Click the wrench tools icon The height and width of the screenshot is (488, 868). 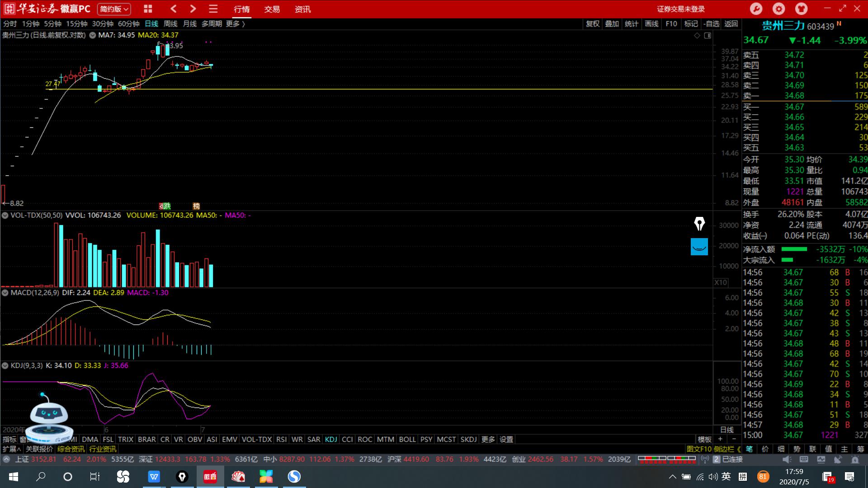tap(756, 9)
